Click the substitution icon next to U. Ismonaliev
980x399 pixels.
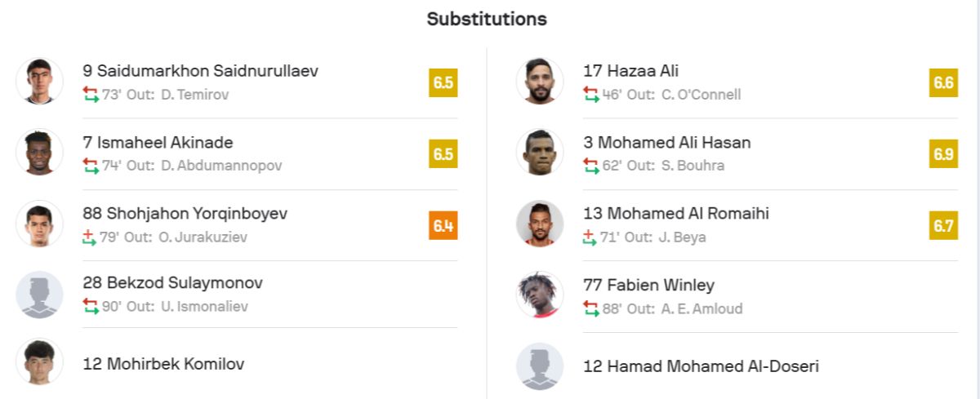[x=91, y=307]
